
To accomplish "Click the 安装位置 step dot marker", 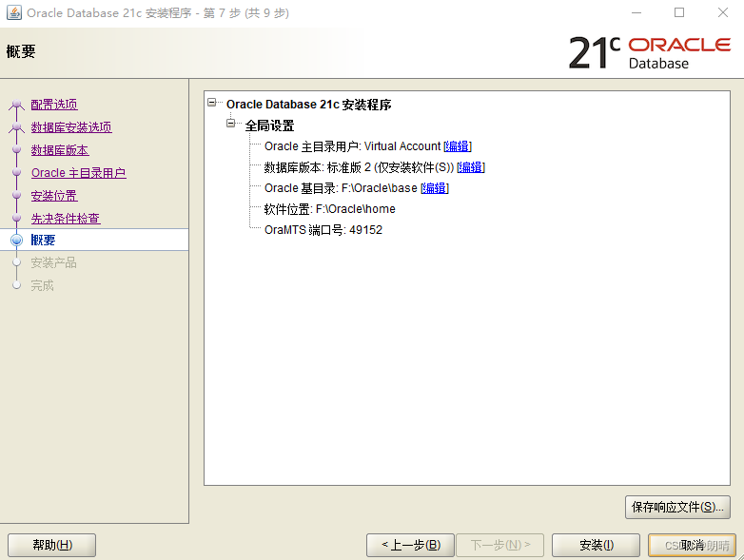I will [16, 195].
